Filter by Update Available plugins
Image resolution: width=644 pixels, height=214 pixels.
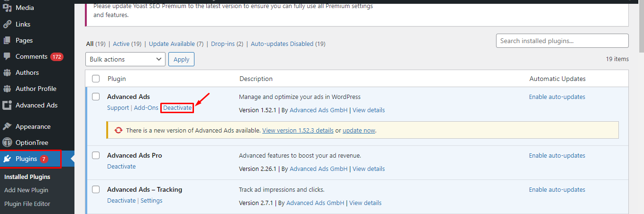(176, 44)
